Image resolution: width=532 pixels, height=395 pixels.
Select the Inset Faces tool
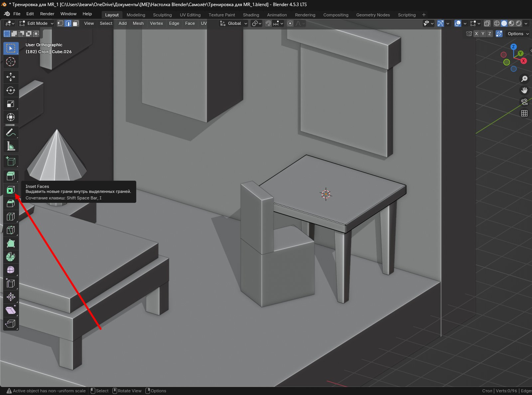[x=11, y=190]
